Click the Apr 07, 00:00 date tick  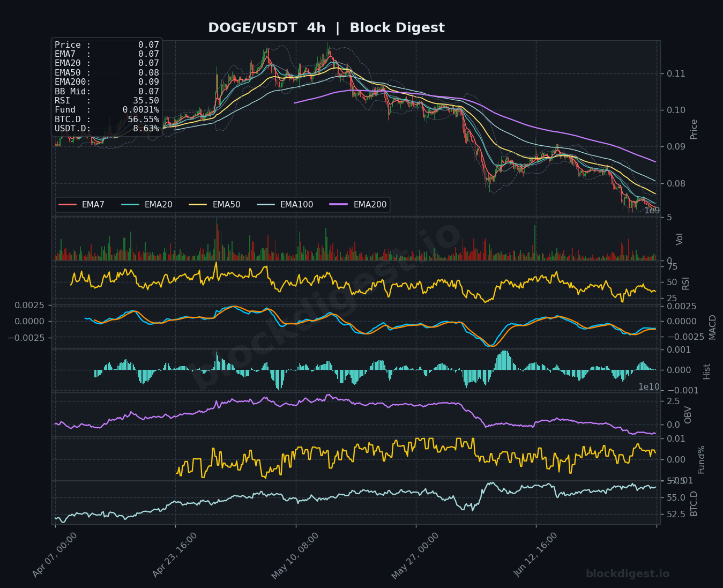(54, 555)
